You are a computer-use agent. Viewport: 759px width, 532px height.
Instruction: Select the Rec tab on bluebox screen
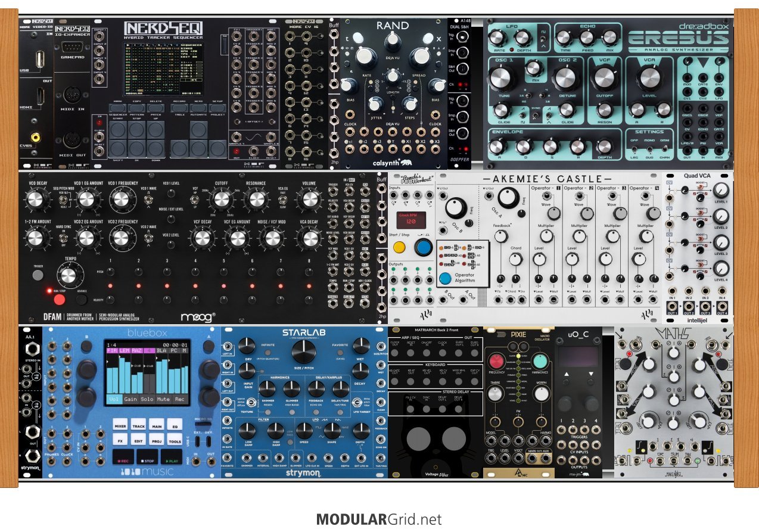pos(179,400)
